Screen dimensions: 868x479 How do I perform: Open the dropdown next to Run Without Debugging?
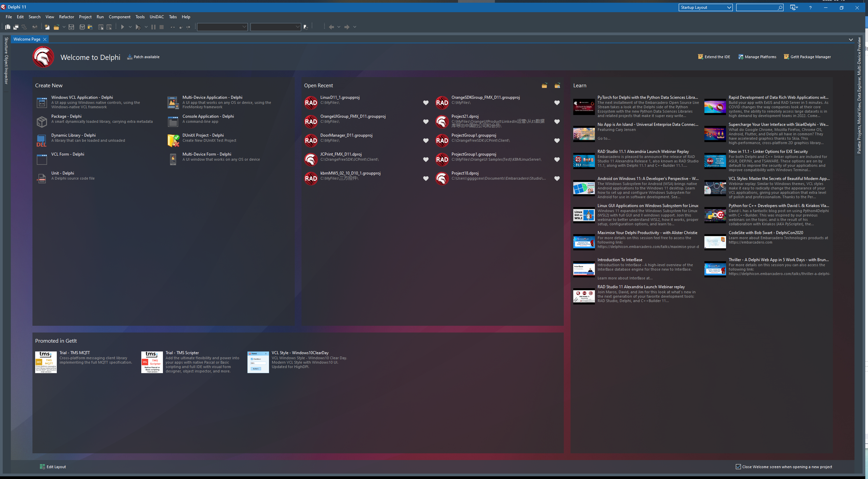click(130, 27)
